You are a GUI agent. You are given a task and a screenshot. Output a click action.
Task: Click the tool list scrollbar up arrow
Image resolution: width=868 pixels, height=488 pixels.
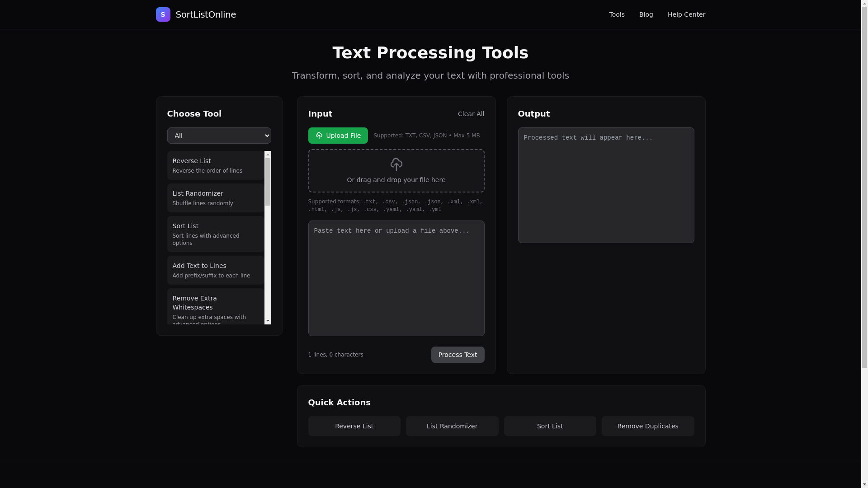point(268,155)
